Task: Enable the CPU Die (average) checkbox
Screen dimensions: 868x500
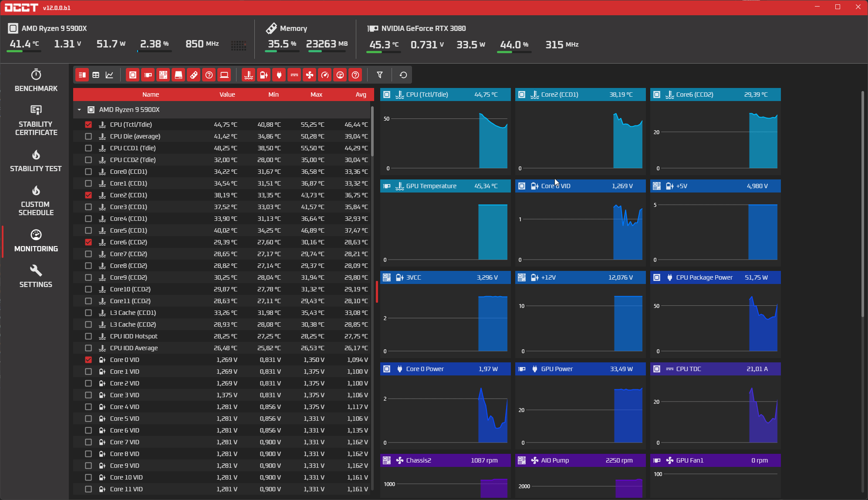Action: (x=88, y=136)
